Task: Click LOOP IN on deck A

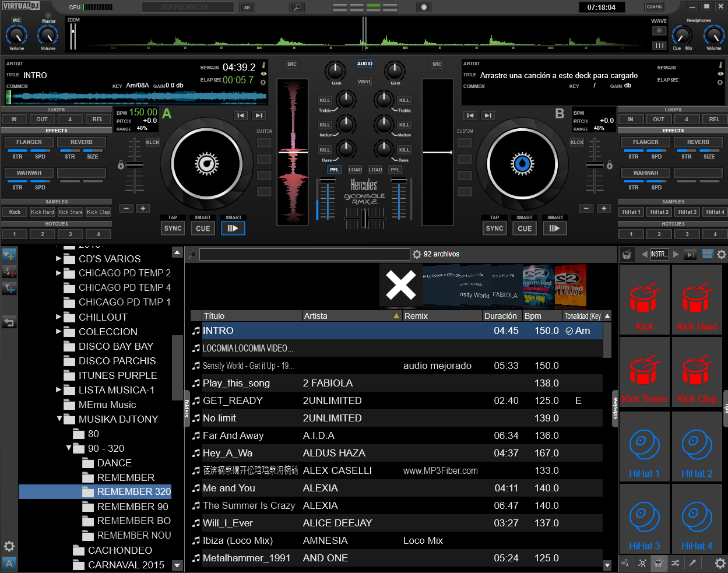Action: click(14, 119)
